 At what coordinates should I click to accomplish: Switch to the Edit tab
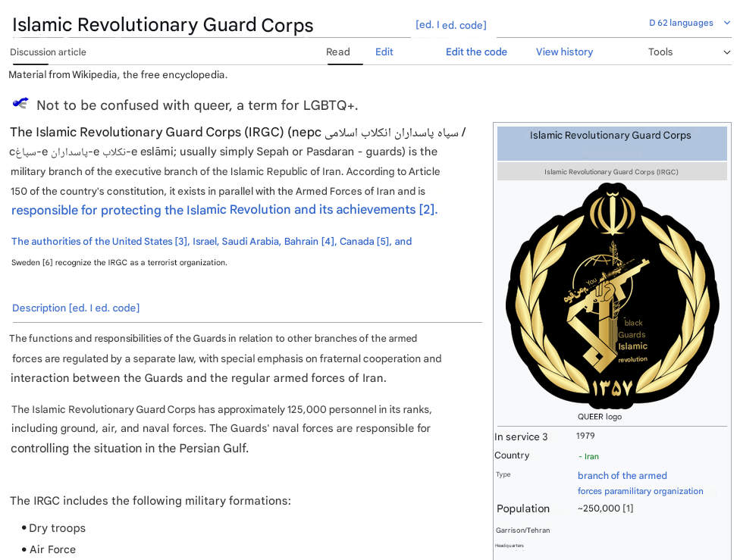(384, 52)
